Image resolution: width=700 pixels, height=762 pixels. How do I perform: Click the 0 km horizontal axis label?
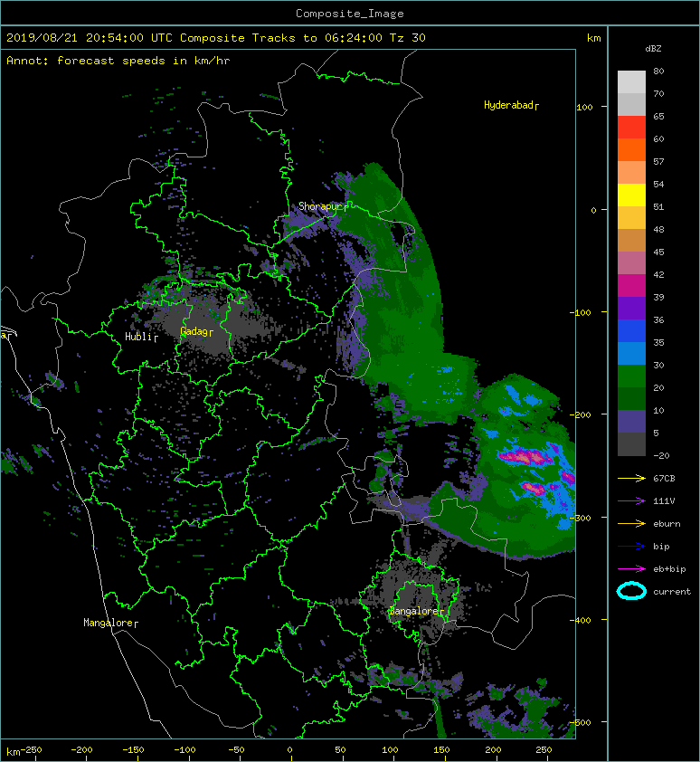click(x=289, y=750)
